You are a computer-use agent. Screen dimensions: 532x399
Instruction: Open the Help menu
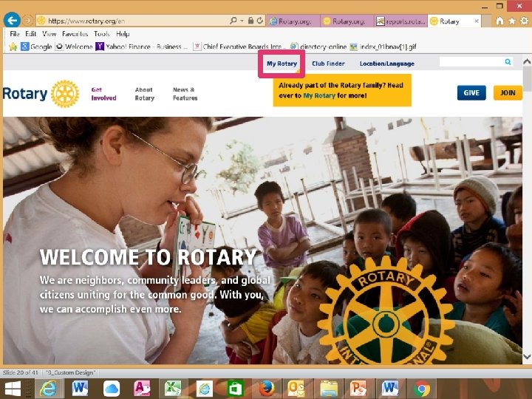click(x=123, y=33)
